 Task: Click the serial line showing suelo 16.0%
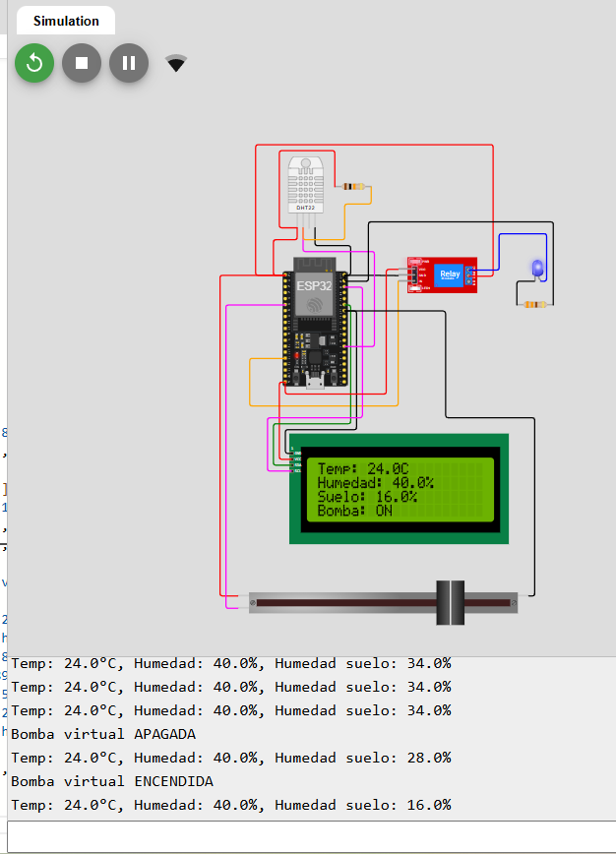click(230, 805)
